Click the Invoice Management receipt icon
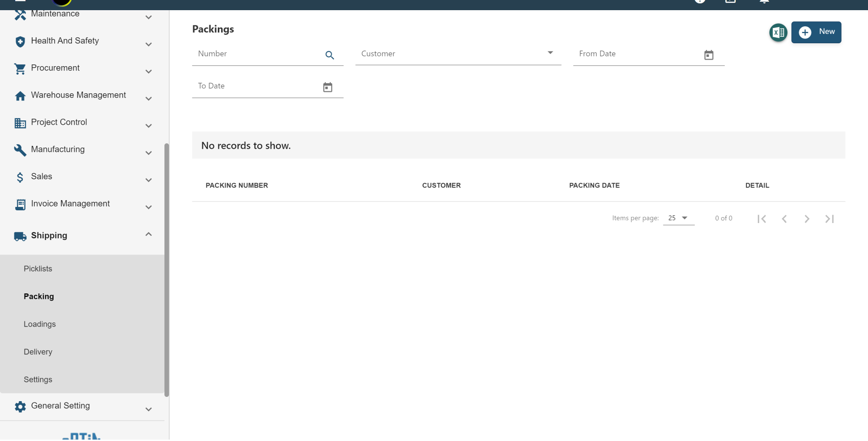This screenshot has width=868, height=441. (x=20, y=204)
